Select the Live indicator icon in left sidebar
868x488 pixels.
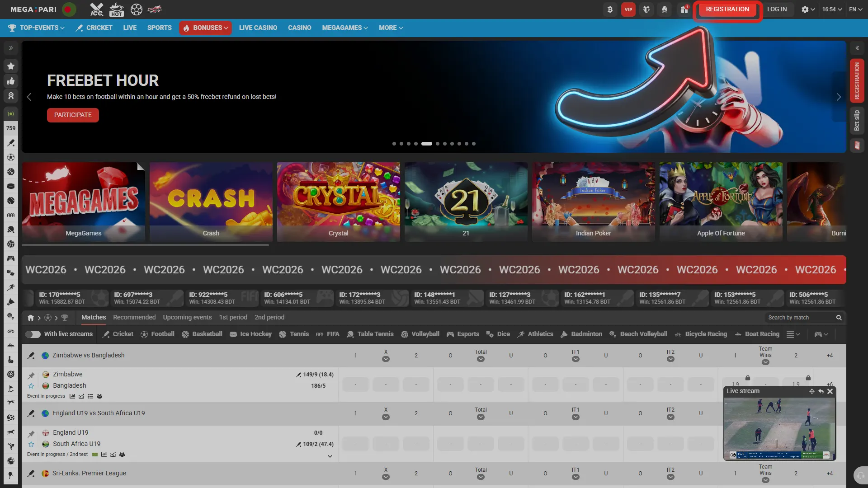point(11,114)
